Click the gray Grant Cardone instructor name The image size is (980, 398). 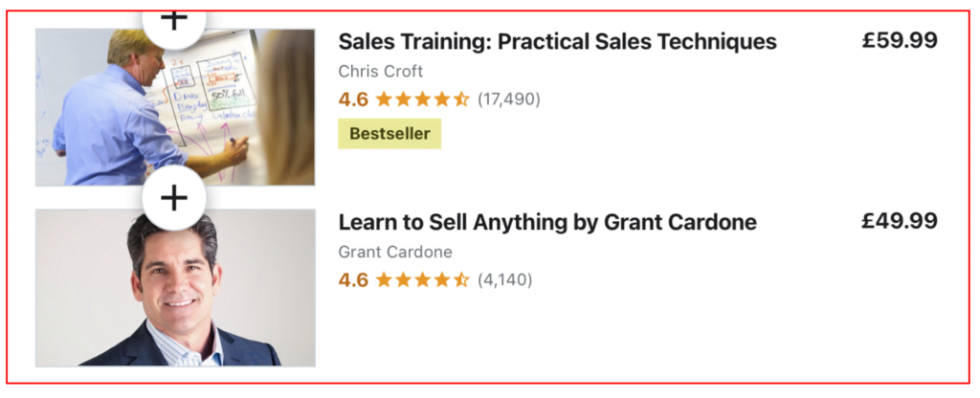(395, 253)
